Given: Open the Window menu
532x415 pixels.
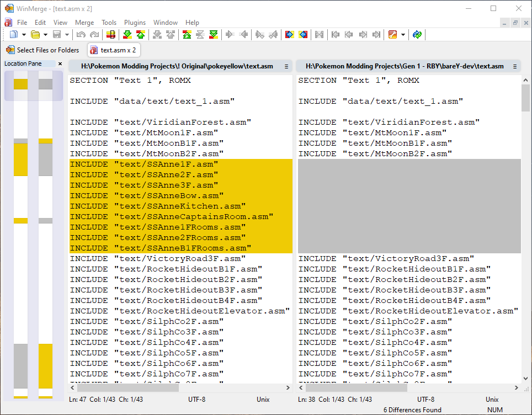Looking at the screenshot, I should [165, 23].
